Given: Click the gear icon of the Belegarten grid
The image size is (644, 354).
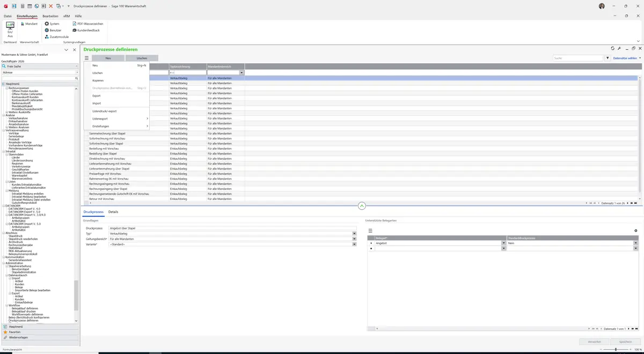Looking at the screenshot, I should tap(636, 231).
